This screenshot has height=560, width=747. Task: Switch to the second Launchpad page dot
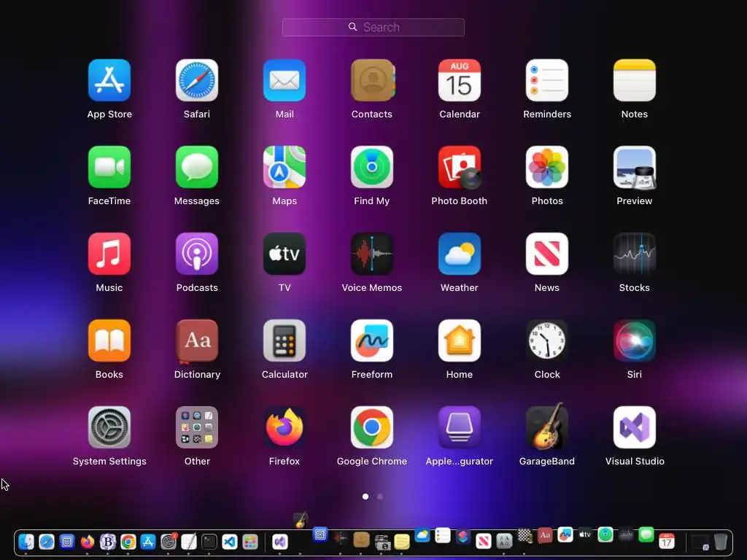(x=379, y=496)
